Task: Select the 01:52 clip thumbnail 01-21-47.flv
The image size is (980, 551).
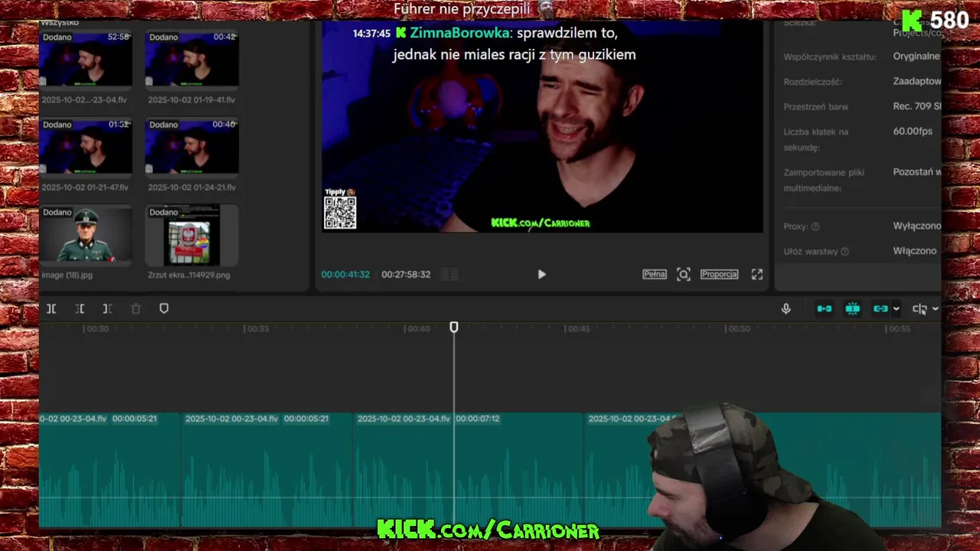Action: coord(86,146)
